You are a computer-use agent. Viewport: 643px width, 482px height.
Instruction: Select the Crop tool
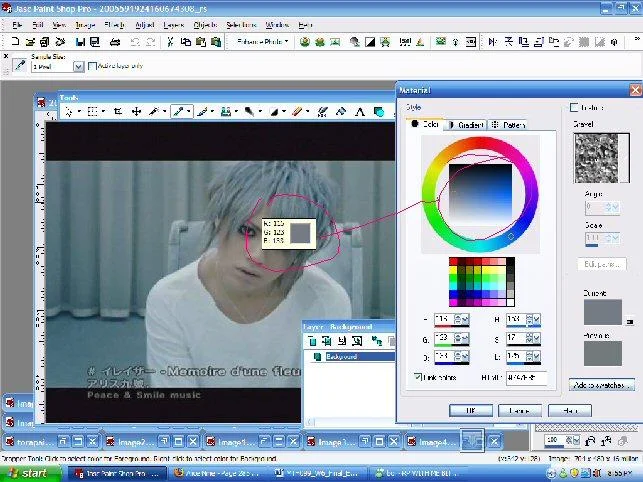(x=118, y=111)
